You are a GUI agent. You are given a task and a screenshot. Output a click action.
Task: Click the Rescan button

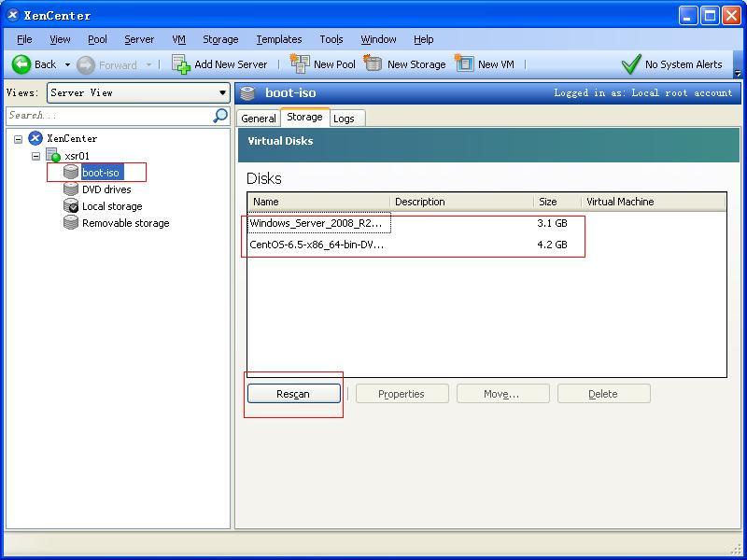coord(294,394)
